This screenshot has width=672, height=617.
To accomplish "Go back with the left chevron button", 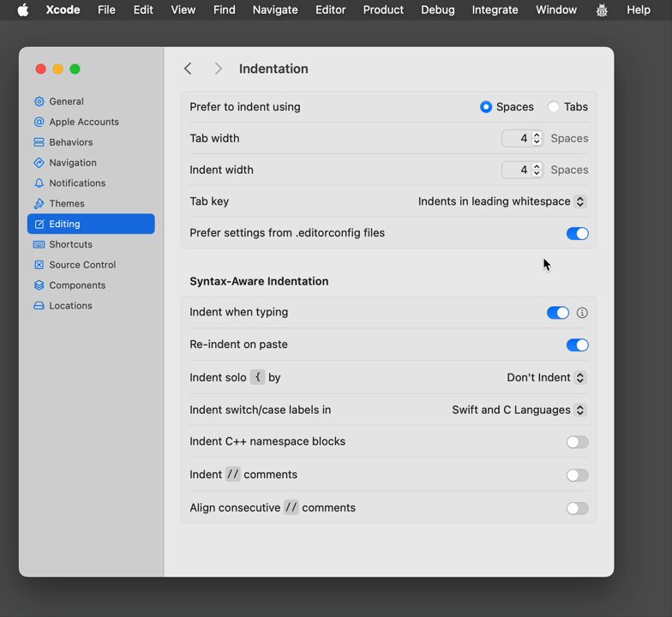I will click(188, 69).
